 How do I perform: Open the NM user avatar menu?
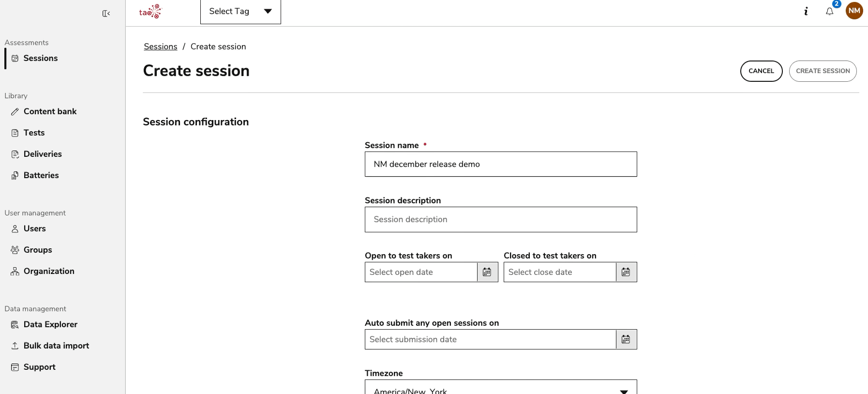tap(854, 11)
